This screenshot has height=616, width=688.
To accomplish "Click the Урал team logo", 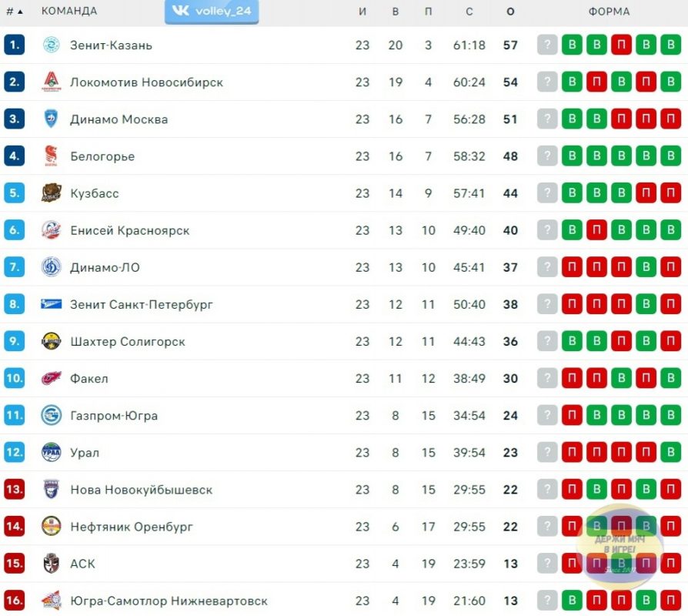I will click(x=51, y=452).
